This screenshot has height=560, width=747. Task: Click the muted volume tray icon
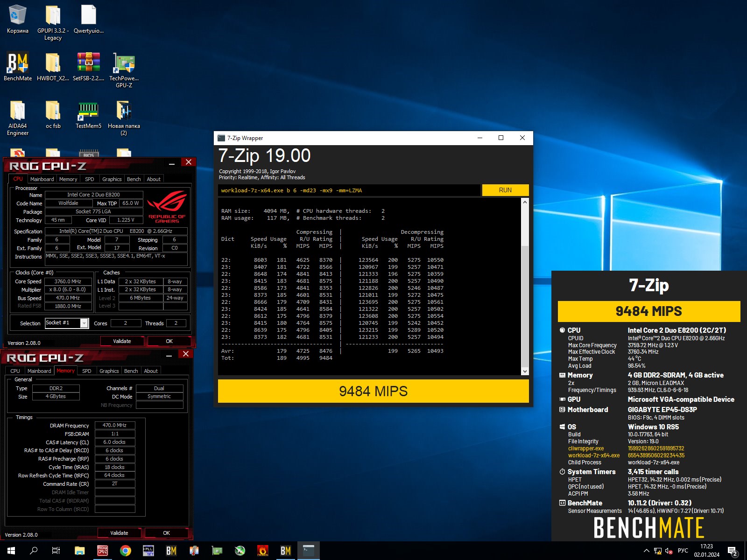point(669,551)
